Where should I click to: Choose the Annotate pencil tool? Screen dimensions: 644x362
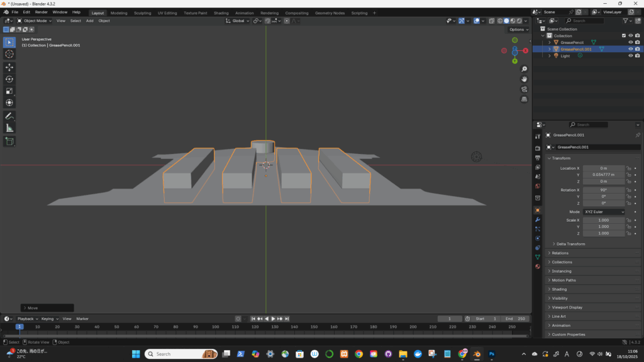9,116
